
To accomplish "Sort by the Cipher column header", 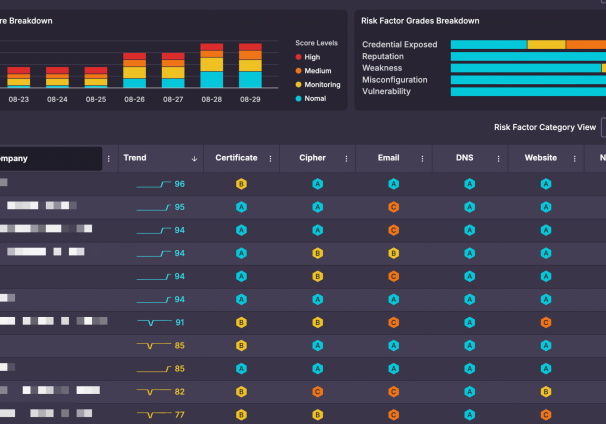I will (x=312, y=158).
